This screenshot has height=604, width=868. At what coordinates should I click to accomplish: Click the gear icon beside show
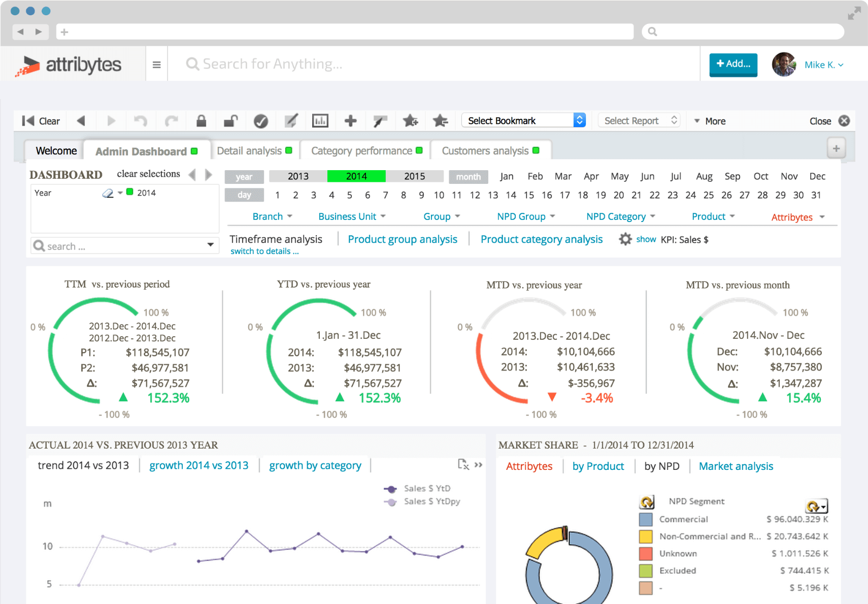click(625, 239)
